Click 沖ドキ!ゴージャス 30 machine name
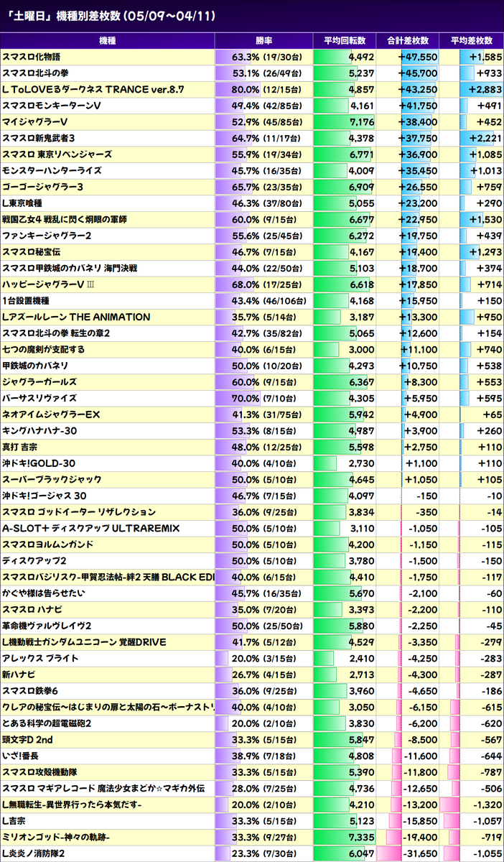 45,496
